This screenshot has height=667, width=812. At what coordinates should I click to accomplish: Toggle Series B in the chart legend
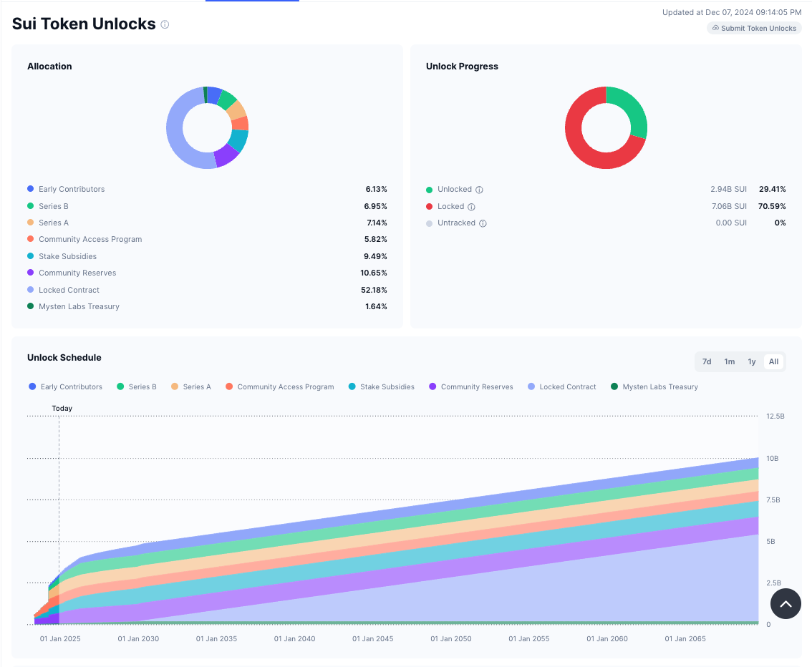(x=137, y=386)
